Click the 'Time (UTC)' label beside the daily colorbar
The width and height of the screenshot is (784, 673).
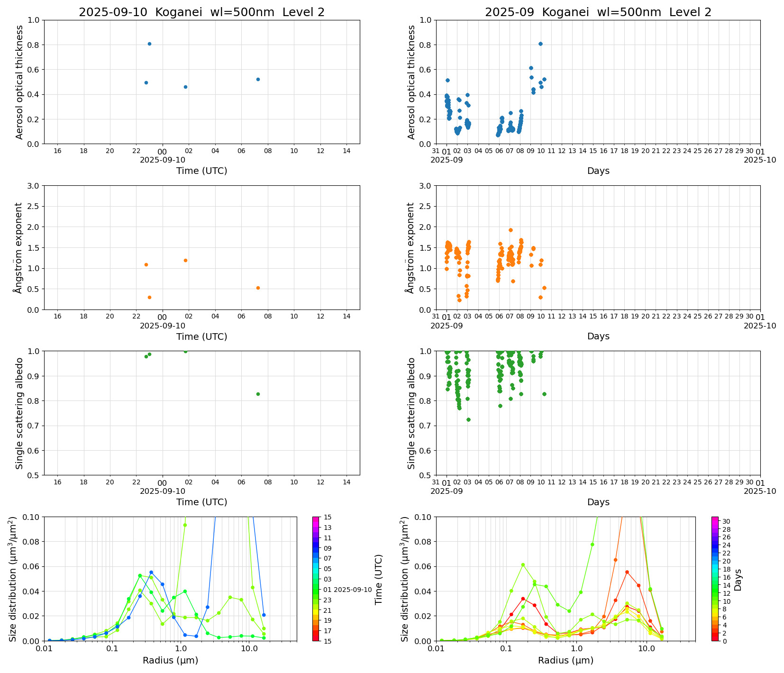point(378,579)
